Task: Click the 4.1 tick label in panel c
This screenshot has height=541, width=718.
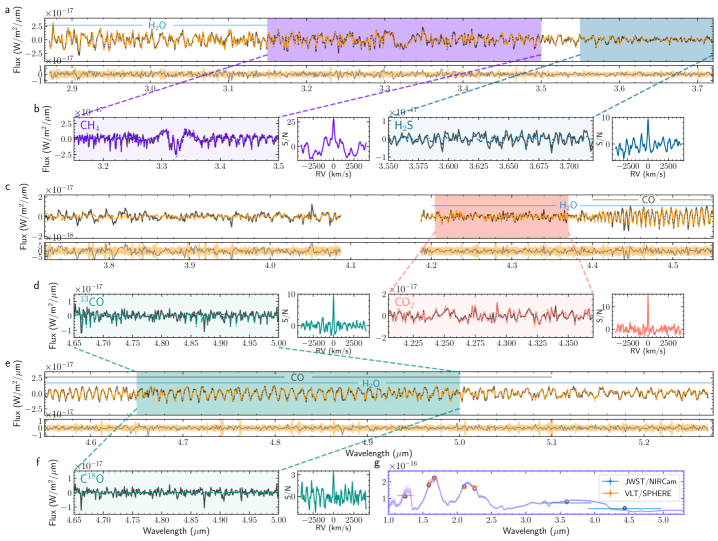Action: [x=351, y=265]
